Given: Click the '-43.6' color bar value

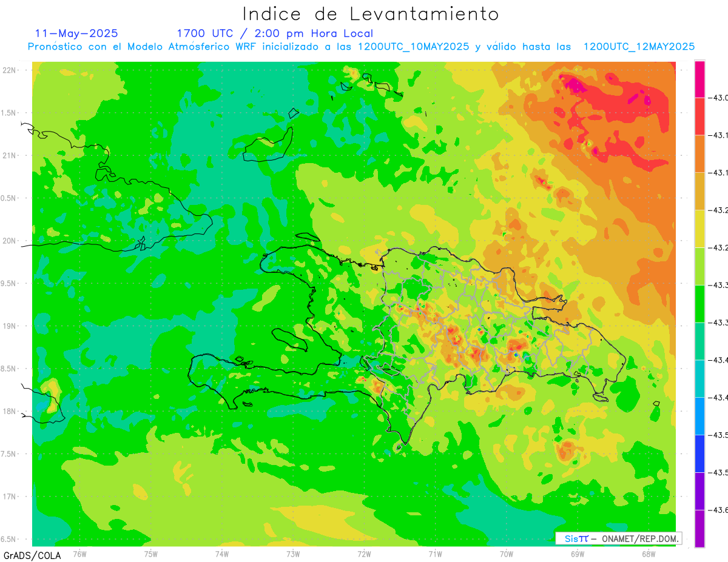Looking at the screenshot, I should (x=717, y=510).
